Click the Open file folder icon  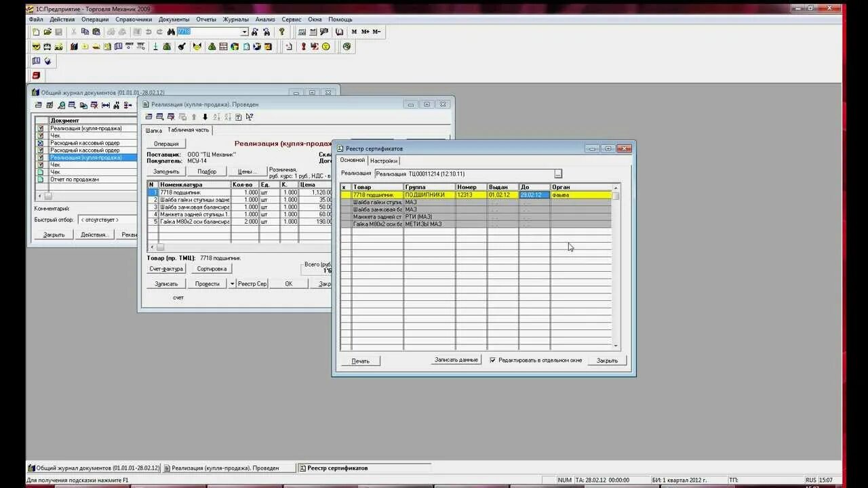coord(47,32)
